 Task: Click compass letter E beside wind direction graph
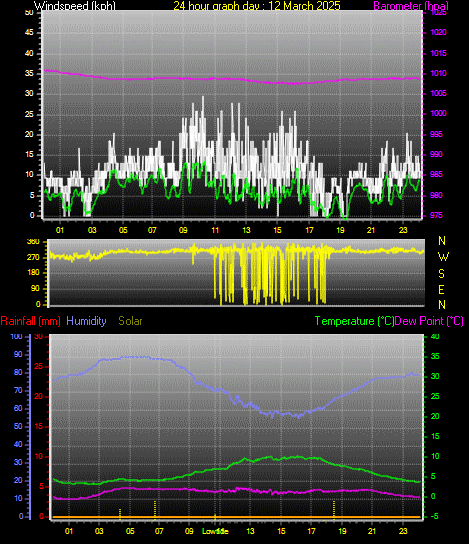click(441, 289)
